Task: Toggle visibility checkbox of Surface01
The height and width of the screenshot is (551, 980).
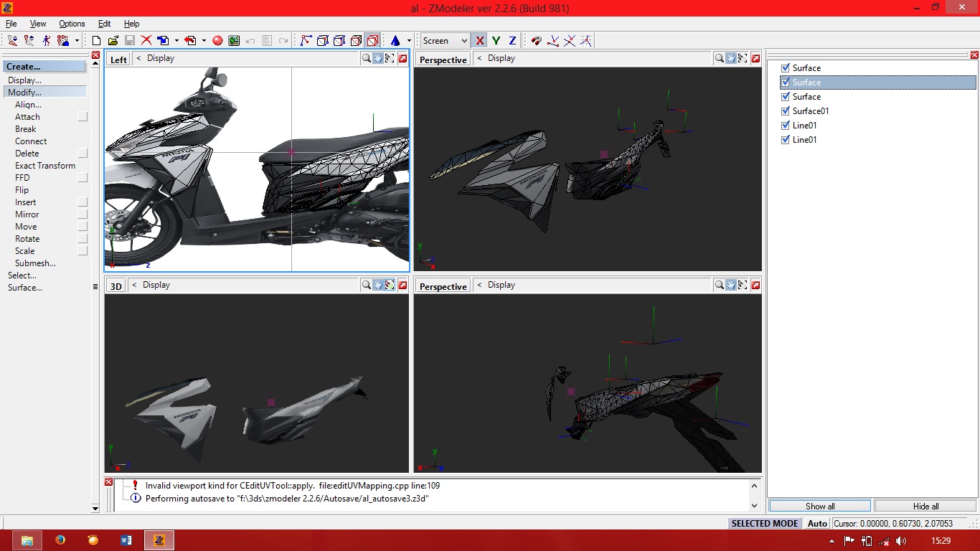Action: [785, 110]
